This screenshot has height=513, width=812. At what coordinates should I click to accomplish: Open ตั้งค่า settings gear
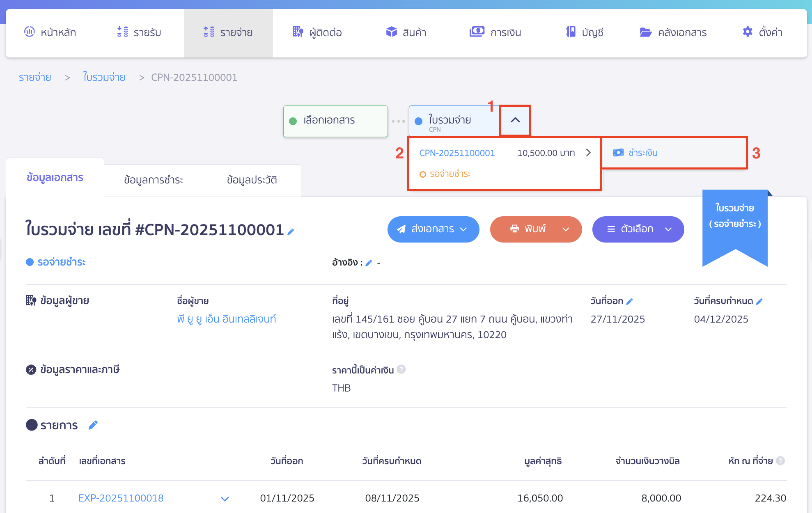click(x=748, y=32)
